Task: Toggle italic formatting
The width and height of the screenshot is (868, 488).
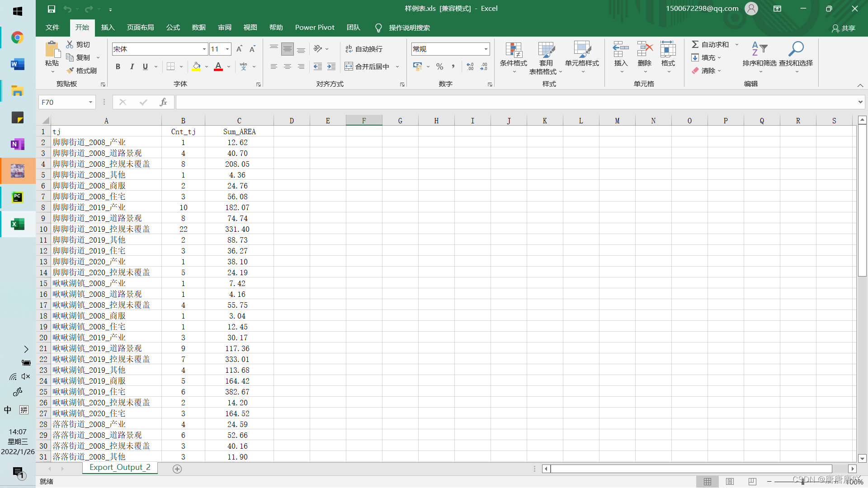Action: tap(132, 66)
